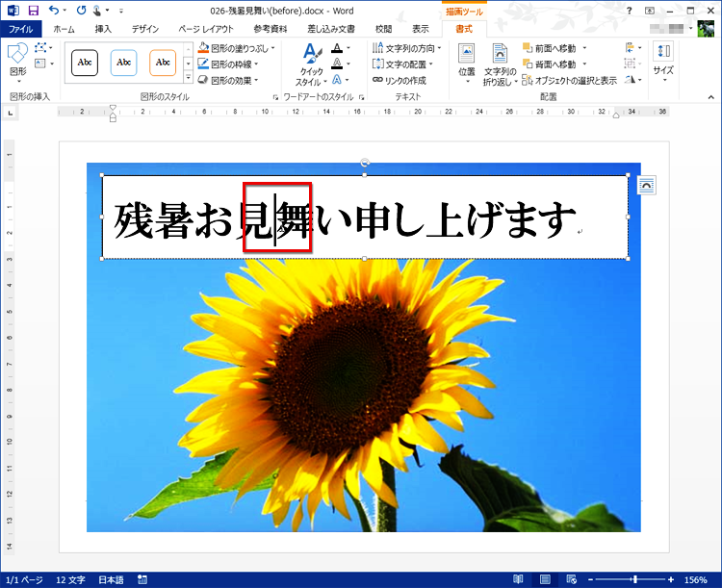The width and height of the screenshot is (722, 588).
Task: Click zoom out minus button
Action: click(591, 579)
